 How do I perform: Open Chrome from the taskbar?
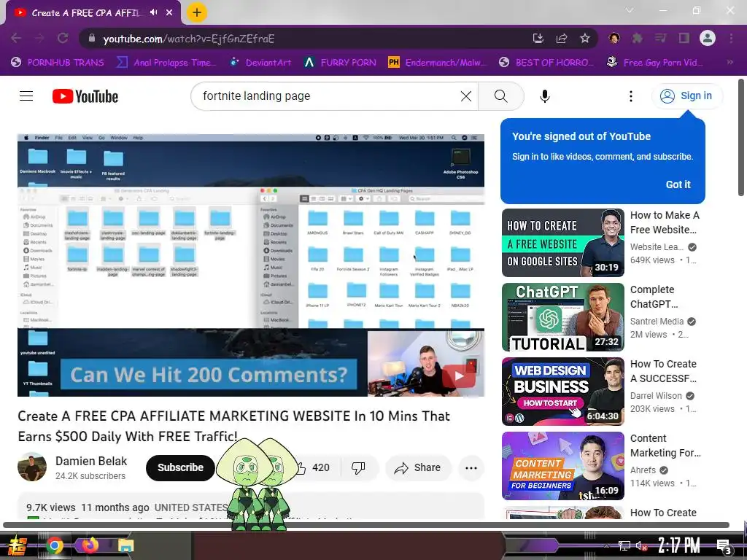pos(54,545)
